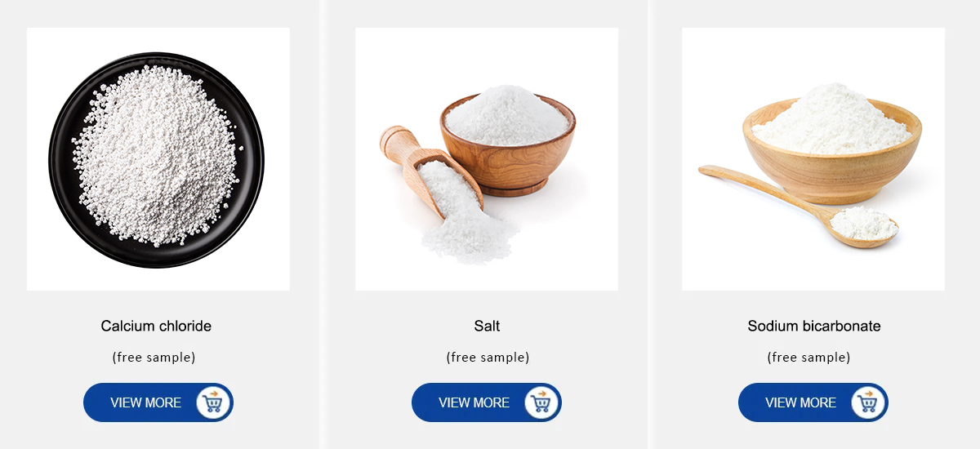Click the free sample label under Sodium bicarbonate

click(x=808, y=357)
